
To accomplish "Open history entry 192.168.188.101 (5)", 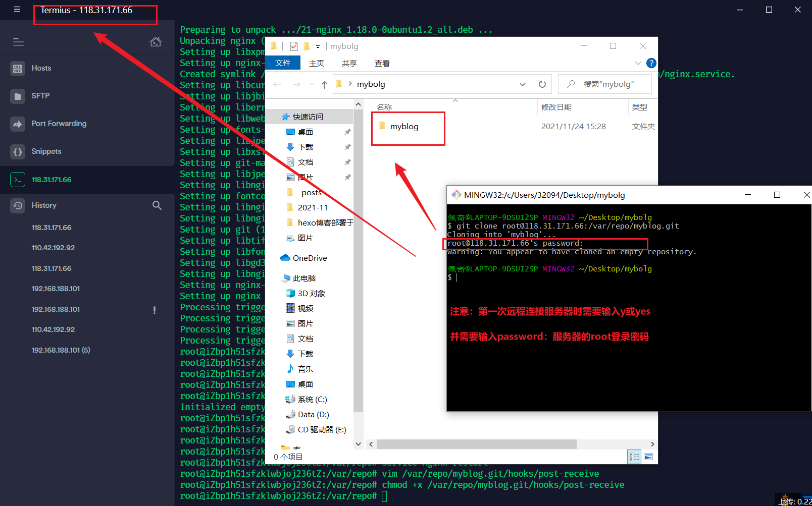I will tap(61, 350).
